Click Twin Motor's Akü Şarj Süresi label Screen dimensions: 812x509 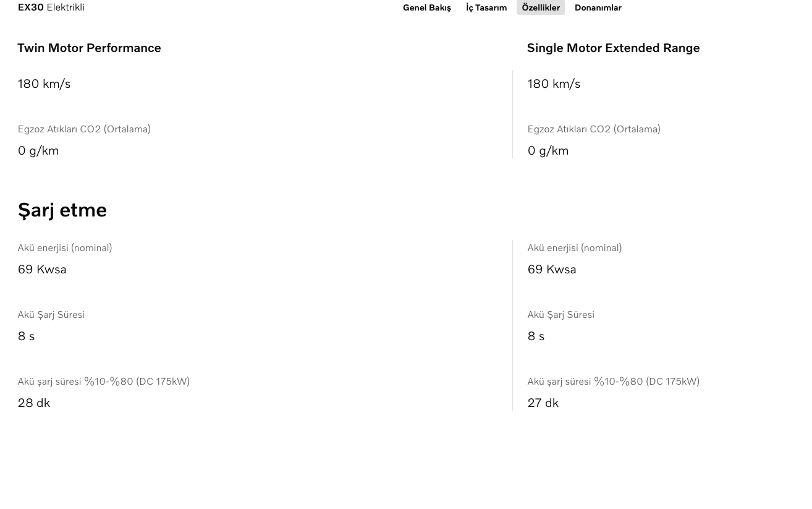click(51, 314)
